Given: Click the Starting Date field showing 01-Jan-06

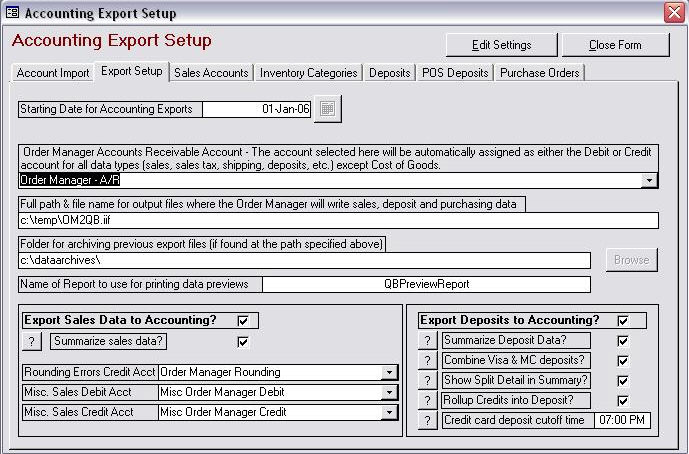Looking at the screenshot, I should point(257,109).
